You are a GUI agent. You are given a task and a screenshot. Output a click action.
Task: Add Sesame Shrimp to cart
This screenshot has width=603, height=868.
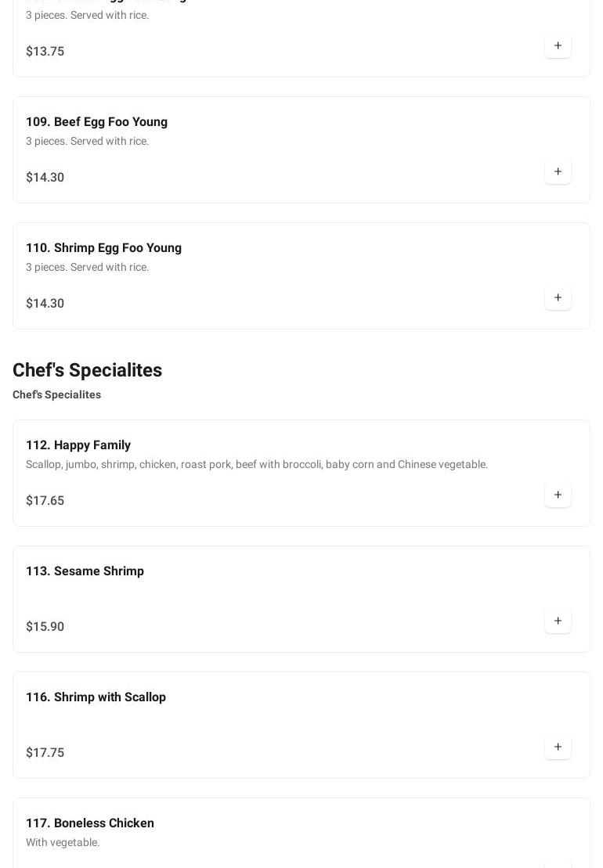pyautogui.click(x=558, y=621)
